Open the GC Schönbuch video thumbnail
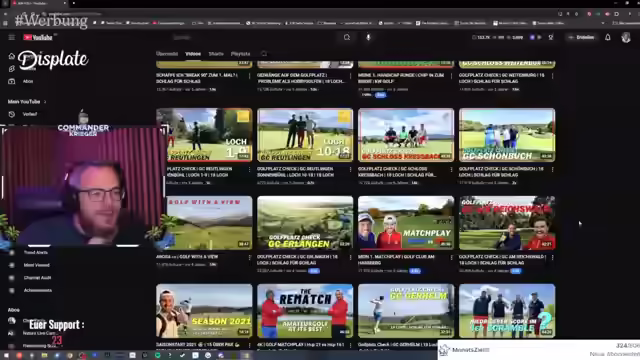This screenshot has width=640, height=360. coord(507,135)
